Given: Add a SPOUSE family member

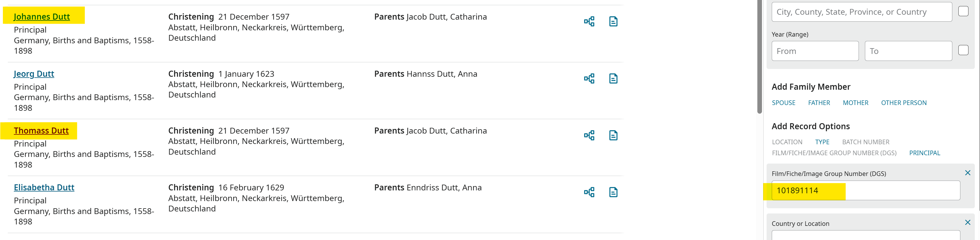Looking at the screenshot, I should click(783, 103).
